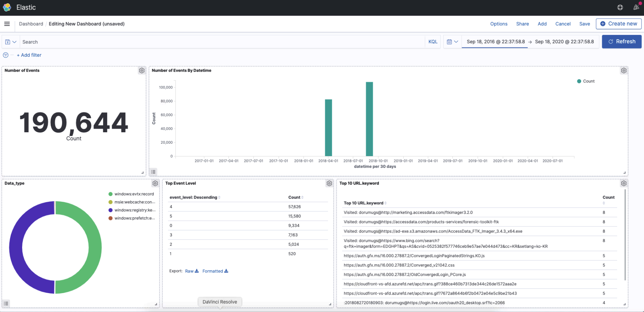Open the help menu icon
The height and width of the screenshot is (312, 644).
click(x=620, y=7)
